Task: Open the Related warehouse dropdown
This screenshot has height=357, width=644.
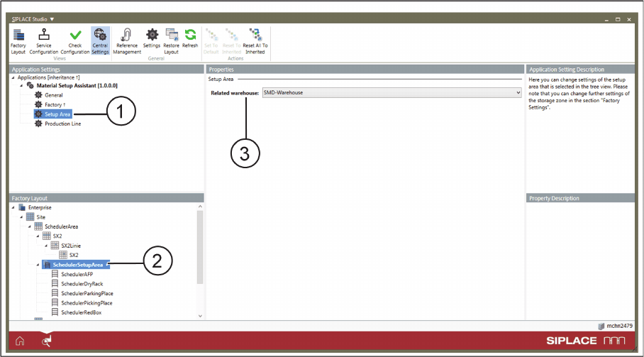Action: (x=392, y=93)
